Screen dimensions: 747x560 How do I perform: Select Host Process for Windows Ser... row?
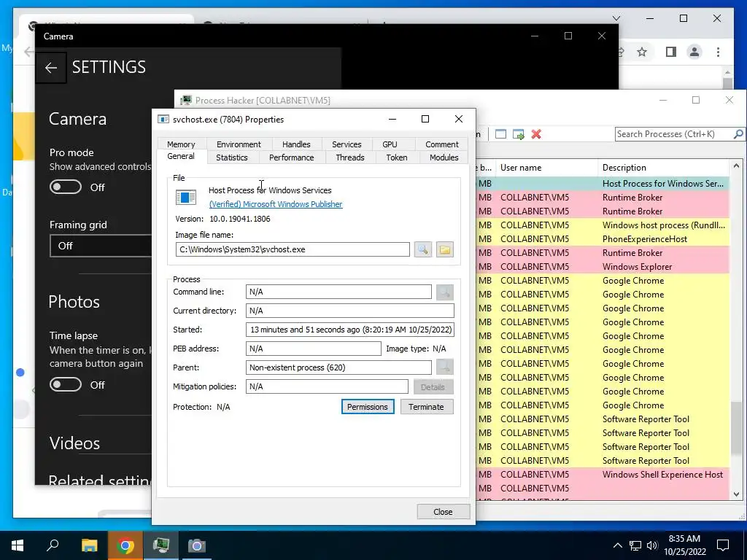pos(603,184)
